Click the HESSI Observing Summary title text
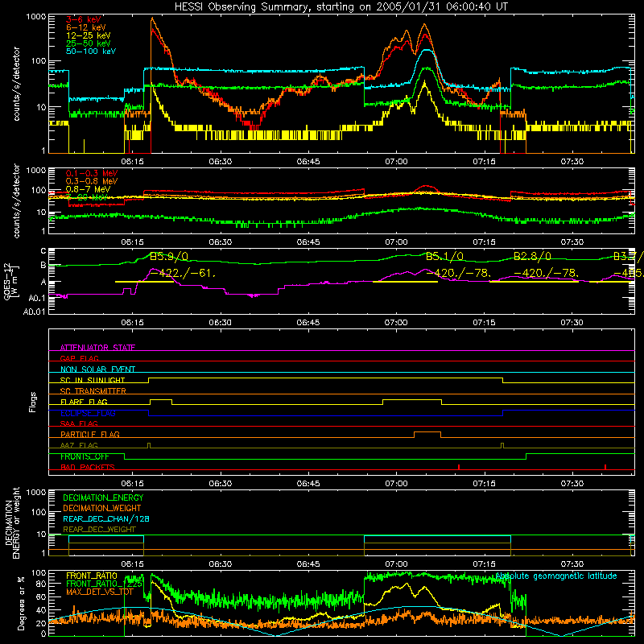Viewport: 644px width, 644px height. point(341,7)
